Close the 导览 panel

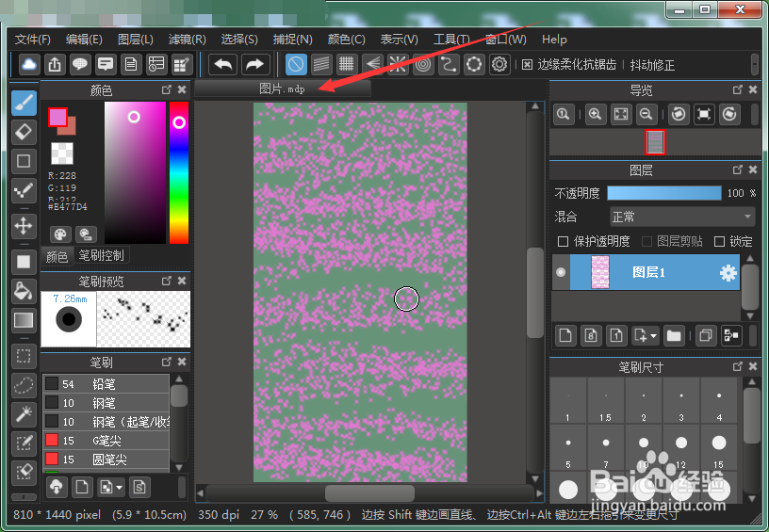(753, 89)
